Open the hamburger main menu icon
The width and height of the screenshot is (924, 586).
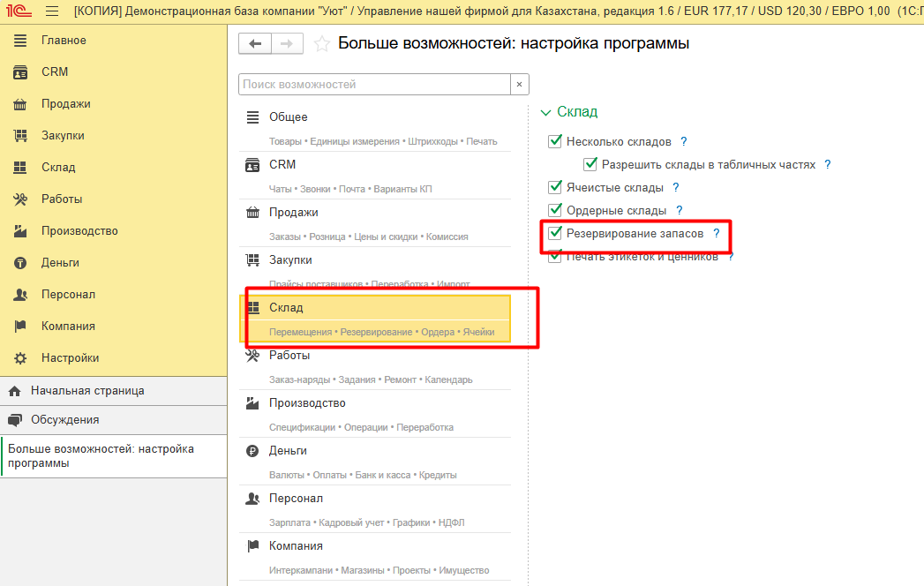click(51, 11)
